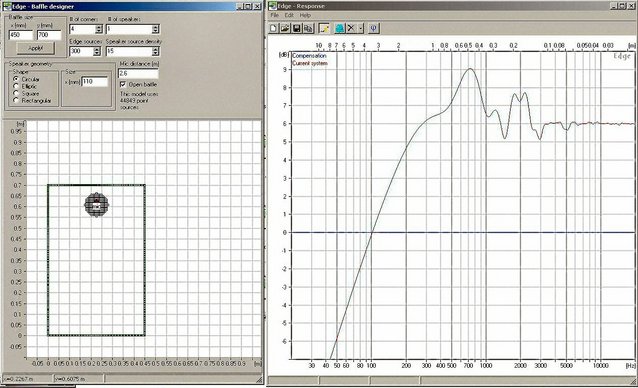The image size is (638, 388).
Task: Open the dropdown arrow beside the X icon
Action: point(361,28)
